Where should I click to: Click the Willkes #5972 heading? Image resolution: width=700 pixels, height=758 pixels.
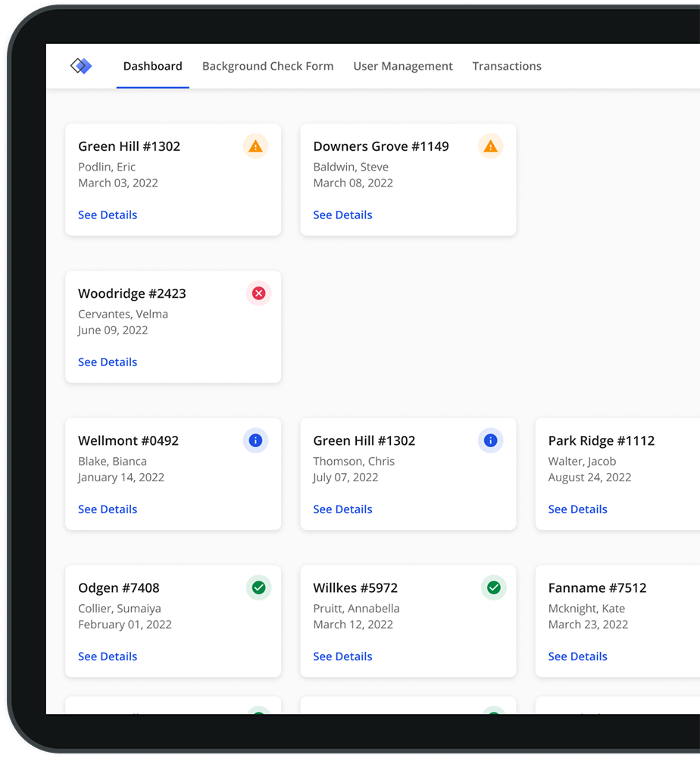tap(355, 588)
